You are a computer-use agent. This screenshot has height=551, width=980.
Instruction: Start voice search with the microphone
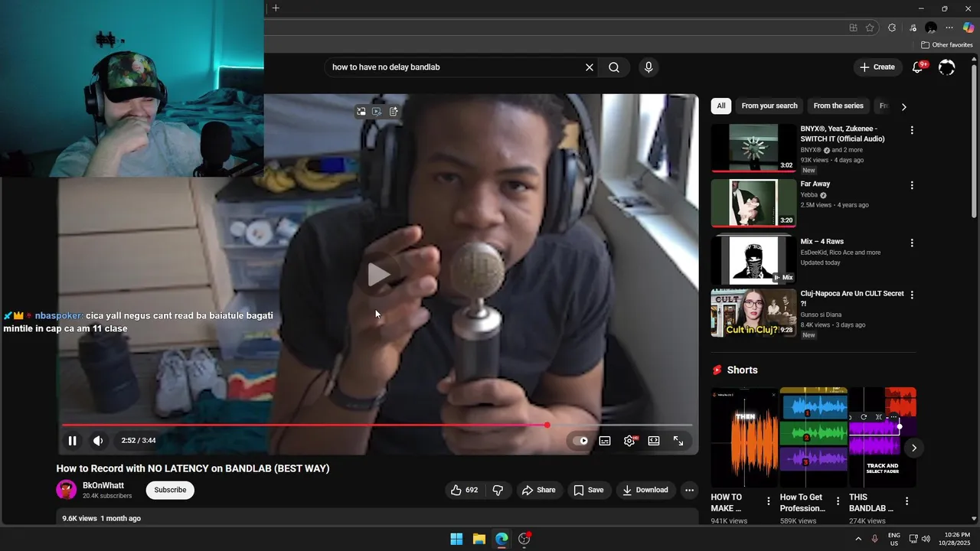648,67
